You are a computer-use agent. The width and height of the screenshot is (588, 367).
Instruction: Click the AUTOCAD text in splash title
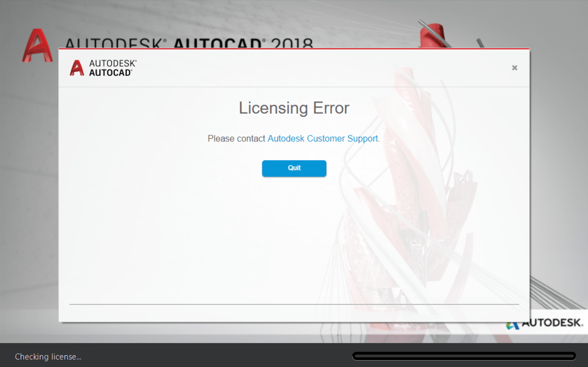217,43
